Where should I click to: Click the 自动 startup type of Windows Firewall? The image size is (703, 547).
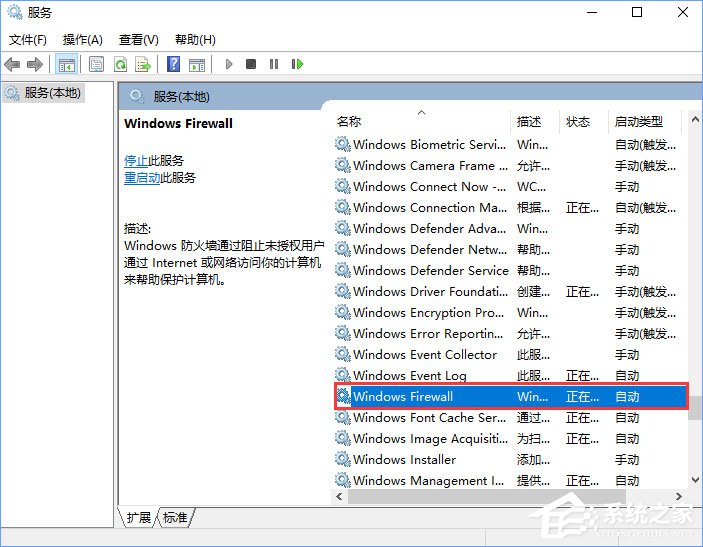tap(627, 397)
